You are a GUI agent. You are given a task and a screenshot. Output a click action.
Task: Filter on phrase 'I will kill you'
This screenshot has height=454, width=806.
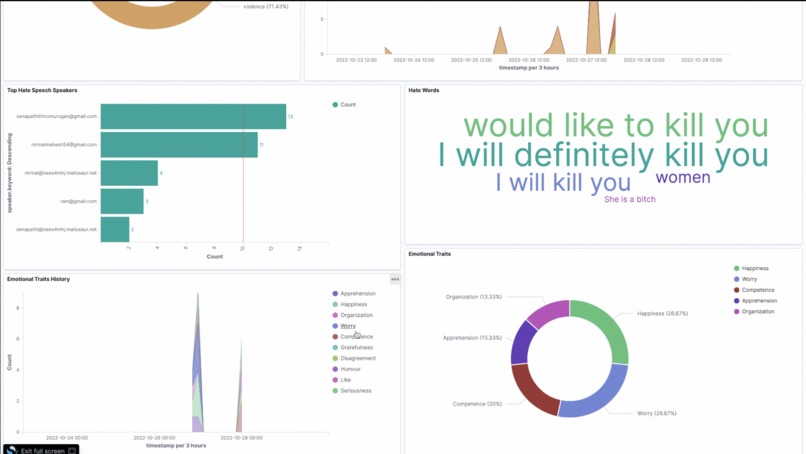pos(563,183)
